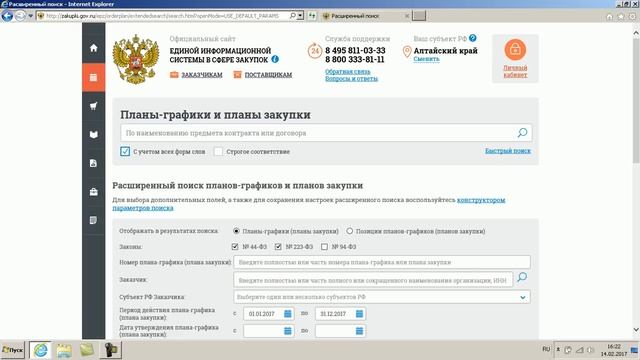Click the address bar search magnifier icon
The width and height of the screenshot is (640, 360).
pos(293,16)
